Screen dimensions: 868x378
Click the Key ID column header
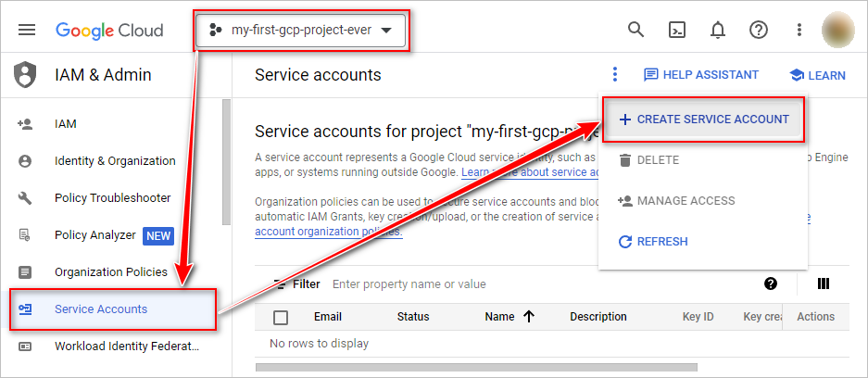point(698,317)
